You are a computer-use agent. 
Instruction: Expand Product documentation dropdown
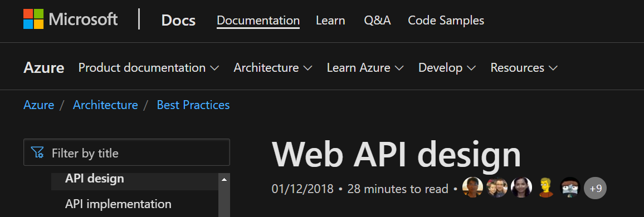[148, 68]
